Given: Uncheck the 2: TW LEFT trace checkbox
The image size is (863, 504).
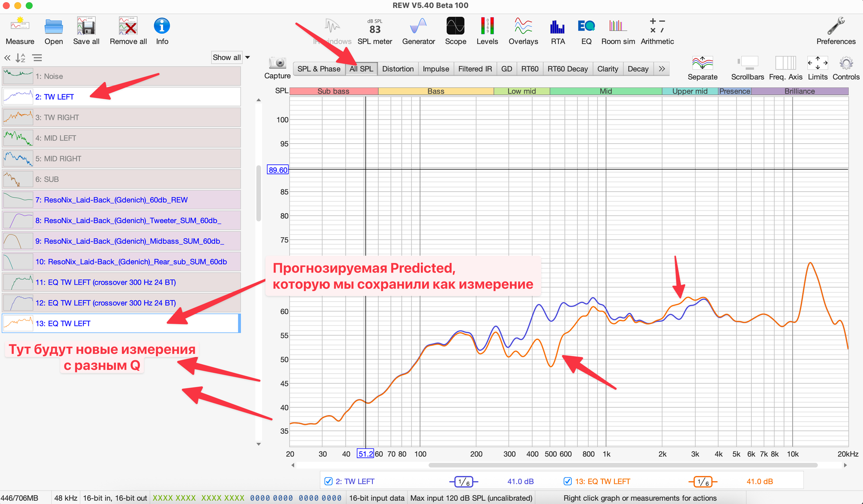Looking at the screenshot, I should click(328, 481).
